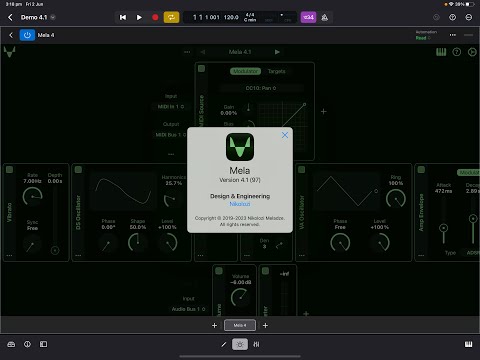The width and height of the screenshot is (480, 360).
Task: Open the Inspector info icon bottom bar
Action: [x=27, y=344]
